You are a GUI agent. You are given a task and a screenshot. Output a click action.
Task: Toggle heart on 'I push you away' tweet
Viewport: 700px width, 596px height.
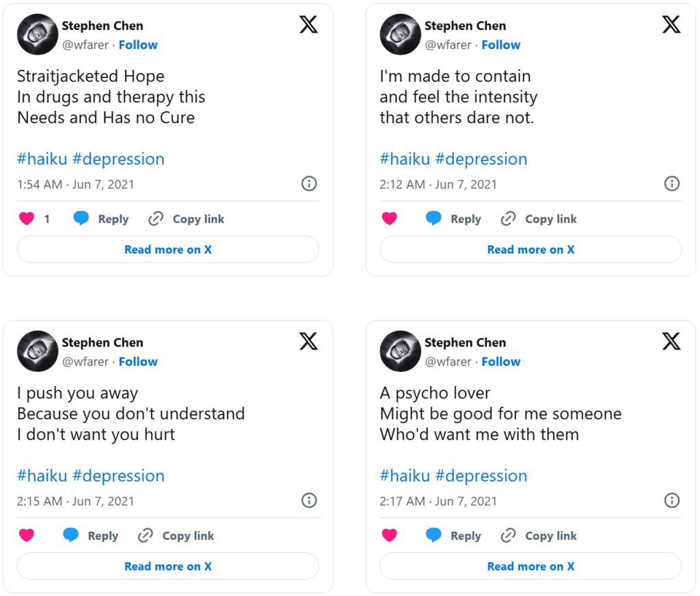pos(27,535)
